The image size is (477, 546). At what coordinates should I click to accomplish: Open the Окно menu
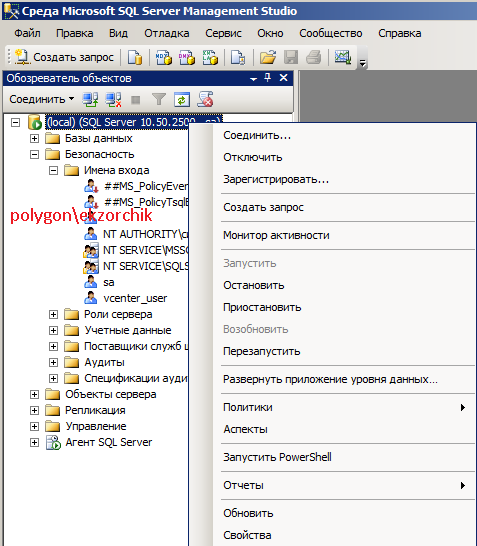[x=270, y=33]
